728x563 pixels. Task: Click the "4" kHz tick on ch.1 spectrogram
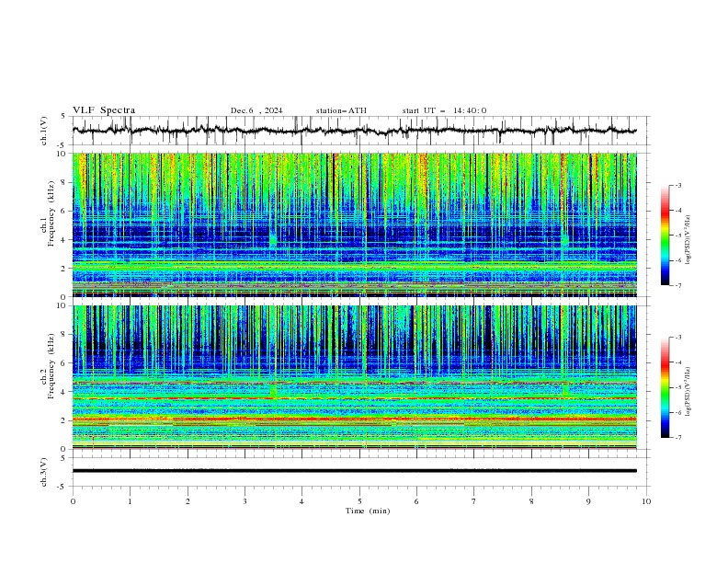[64, 240]
